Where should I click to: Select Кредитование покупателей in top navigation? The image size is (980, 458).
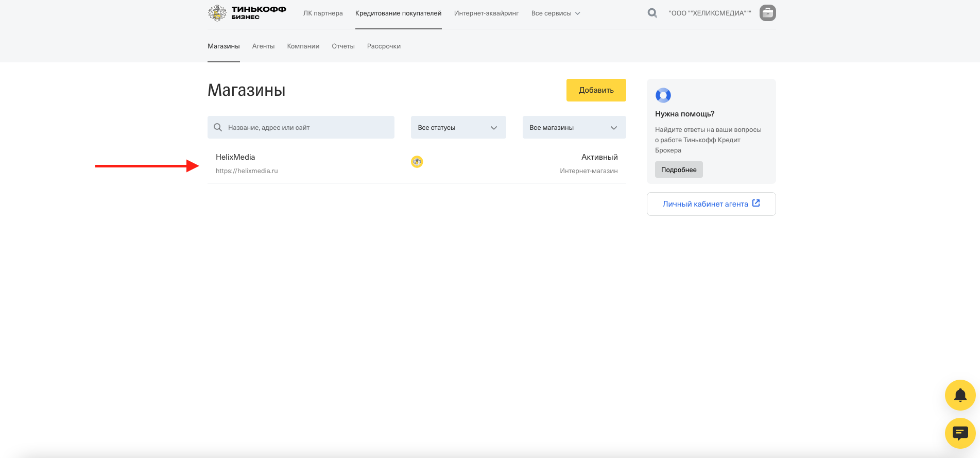point(399,13)
